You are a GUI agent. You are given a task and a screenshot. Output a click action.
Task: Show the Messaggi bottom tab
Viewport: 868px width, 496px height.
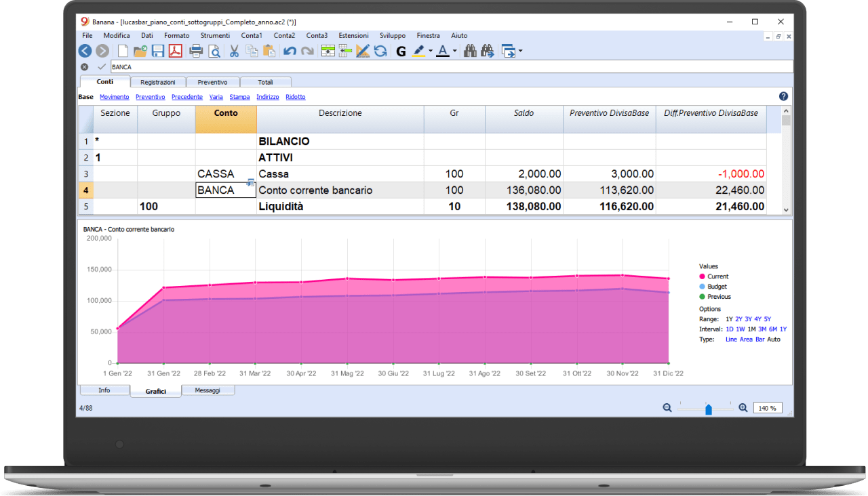(209, 390)
